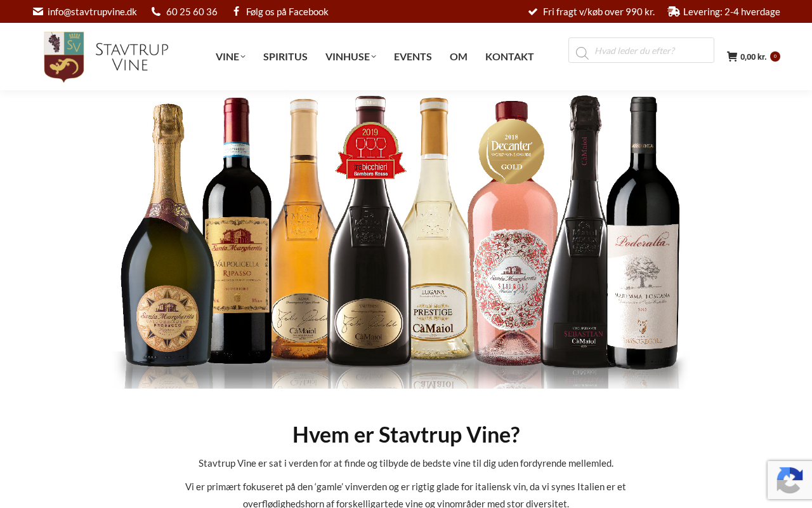Click the cart item count badge

point(775,57)
